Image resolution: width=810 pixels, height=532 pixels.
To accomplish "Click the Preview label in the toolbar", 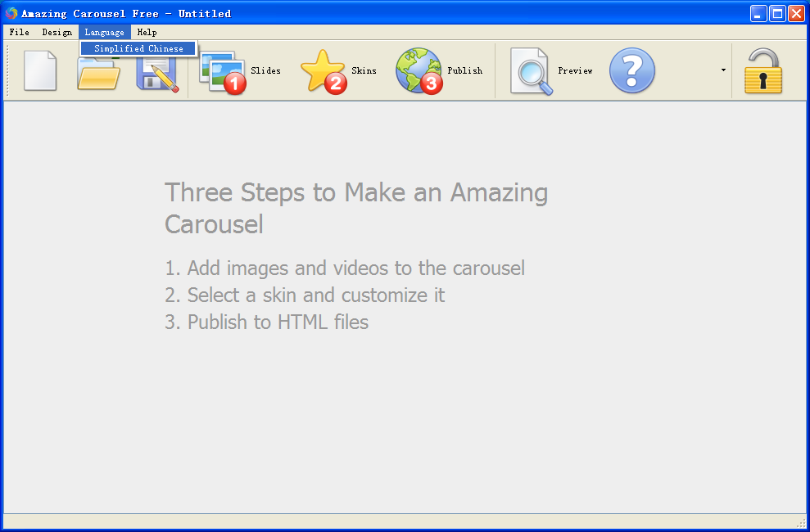I will tap(575, 70).
